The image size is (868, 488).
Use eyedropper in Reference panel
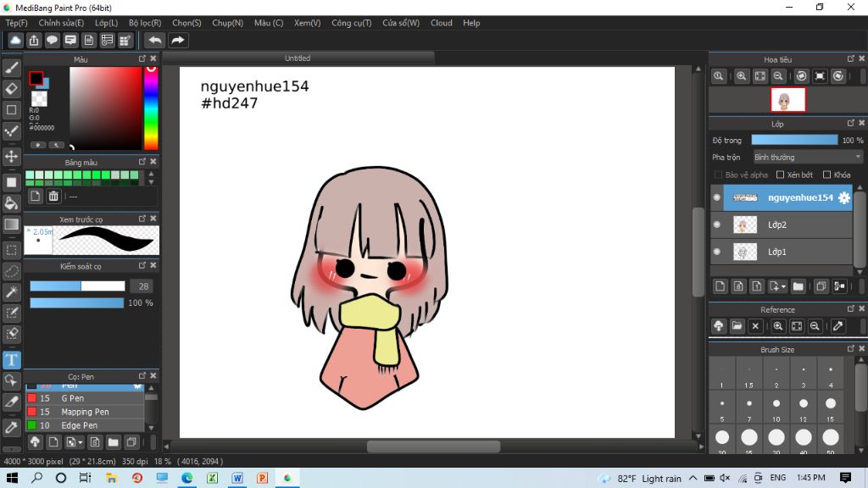pyautogui.click(x=838, y=326)
